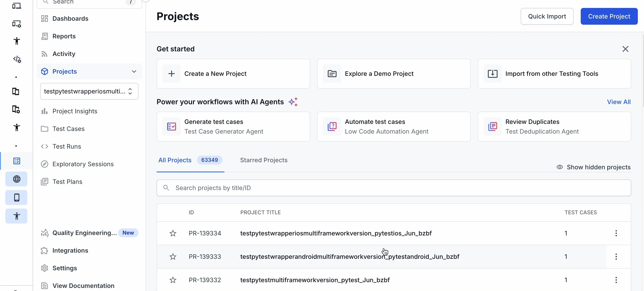Focus the Search projects by title/ID field
Screen dimensions: 644x291
pyautogui.click(x=394, y=188)
